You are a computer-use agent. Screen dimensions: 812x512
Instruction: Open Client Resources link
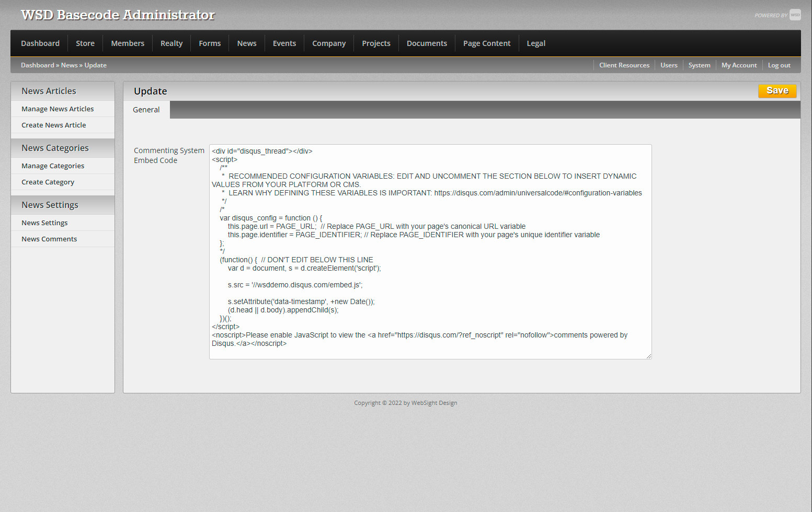624,65
